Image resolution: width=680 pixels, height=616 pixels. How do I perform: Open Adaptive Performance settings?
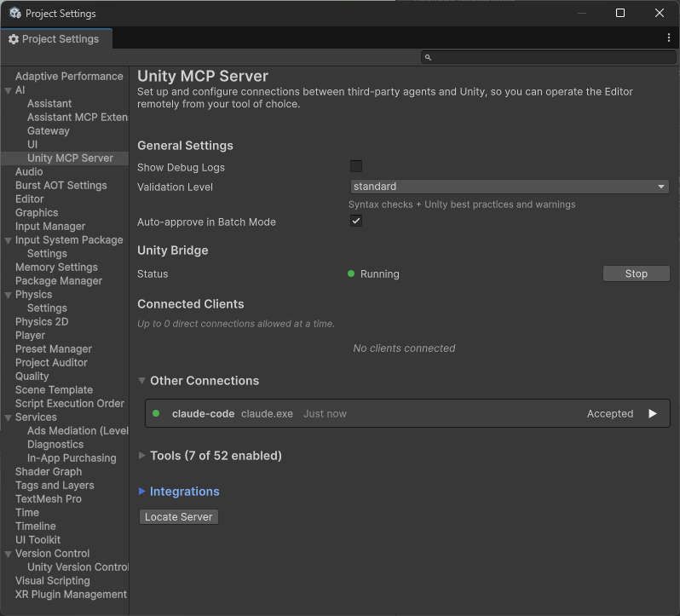tap(69, 77)
